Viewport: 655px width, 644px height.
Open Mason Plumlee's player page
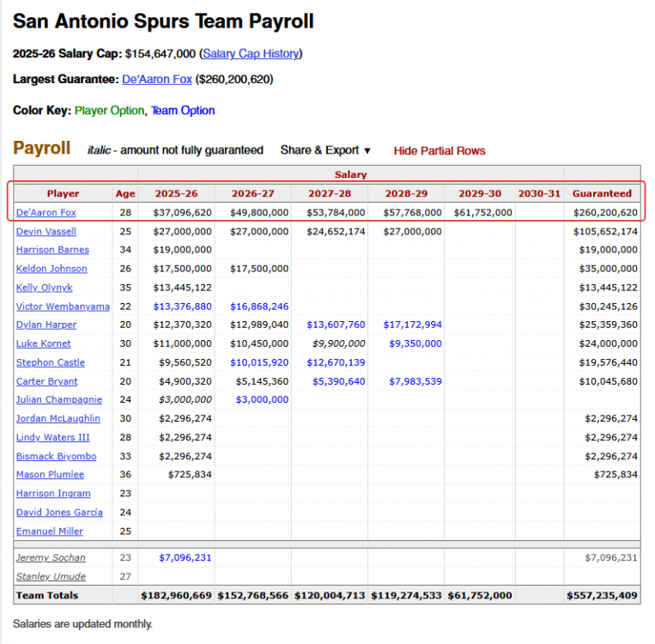click(50, 475)
